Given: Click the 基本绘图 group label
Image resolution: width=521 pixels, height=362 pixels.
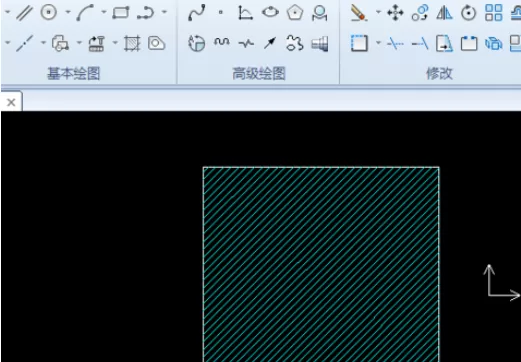Looking at the screenshot, I should [x=74, y=73].
